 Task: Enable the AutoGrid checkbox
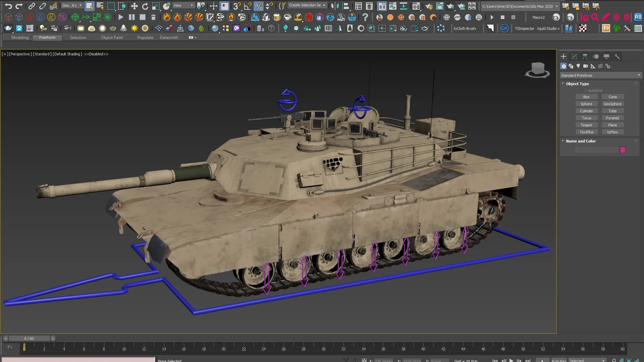tap(585, 90)
